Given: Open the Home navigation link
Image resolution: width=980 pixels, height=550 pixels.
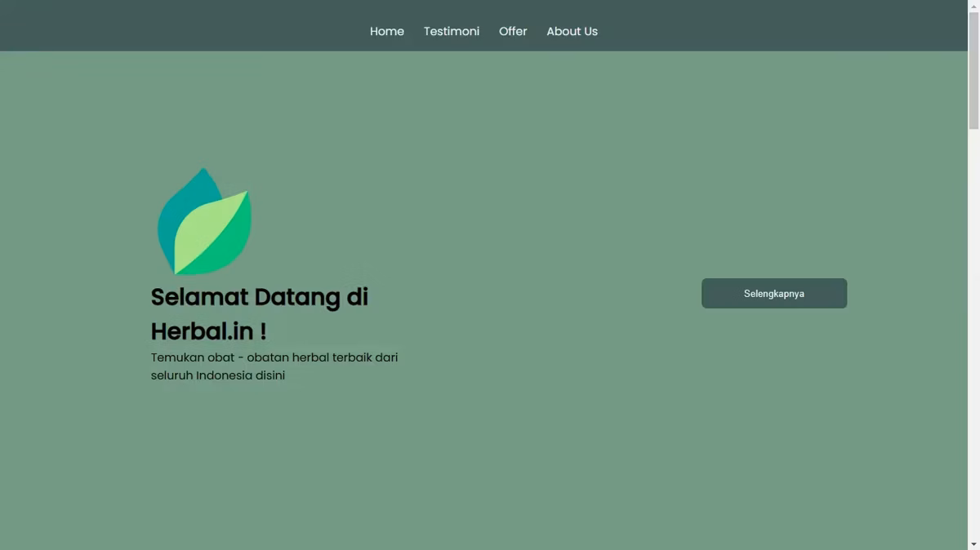Looking at the screenshot, I should [x=387, y=31].
